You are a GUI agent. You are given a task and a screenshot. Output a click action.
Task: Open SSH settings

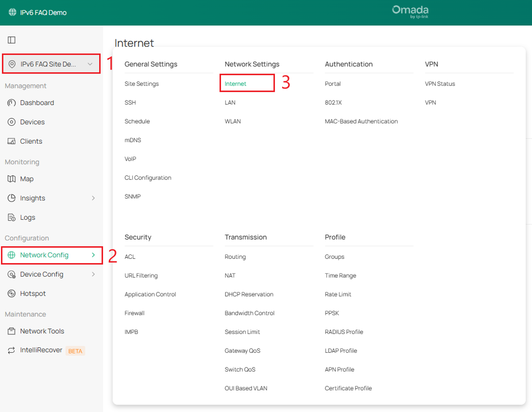130,102
